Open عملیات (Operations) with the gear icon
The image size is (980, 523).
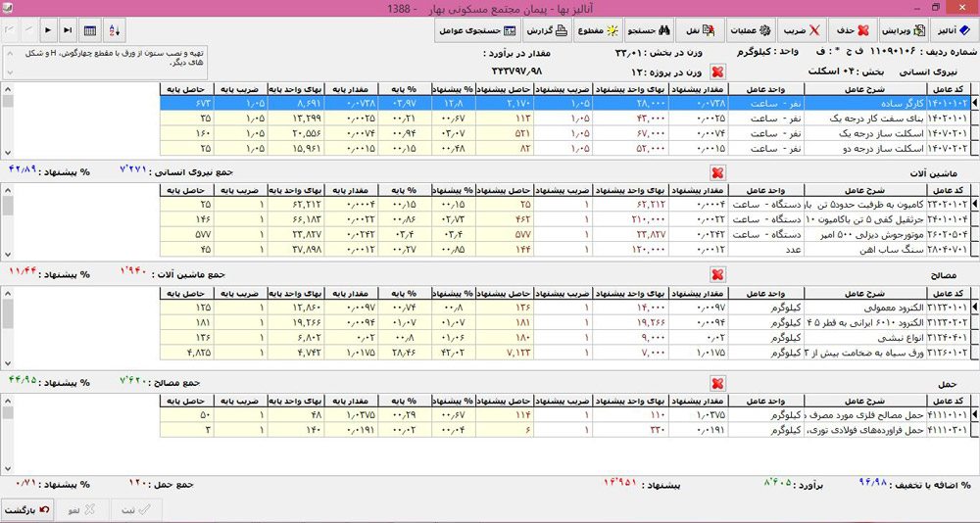749,31
